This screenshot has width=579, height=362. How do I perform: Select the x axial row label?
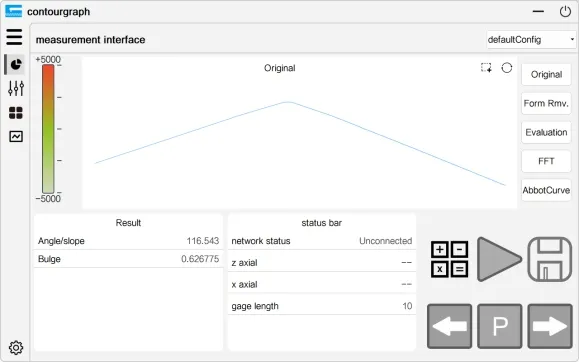pos(244,284)
